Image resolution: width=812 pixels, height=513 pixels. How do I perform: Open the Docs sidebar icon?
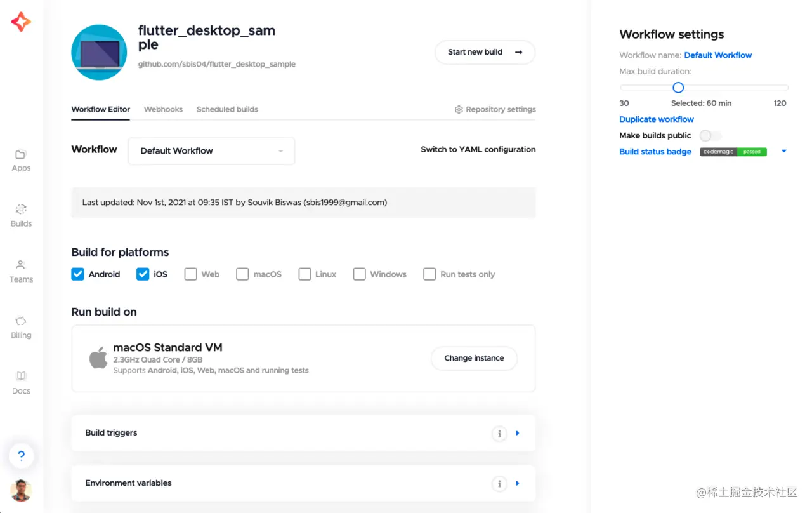[x=21, y=376]
